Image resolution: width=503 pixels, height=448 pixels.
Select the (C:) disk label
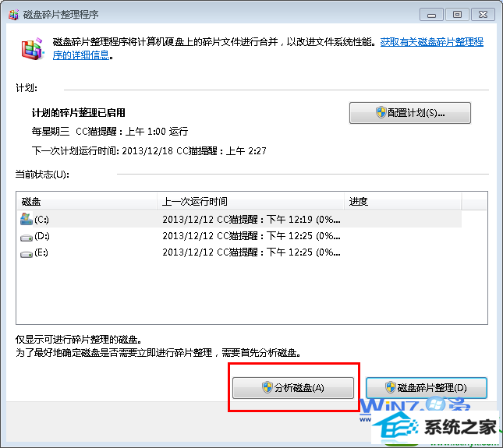click(41, 220)
